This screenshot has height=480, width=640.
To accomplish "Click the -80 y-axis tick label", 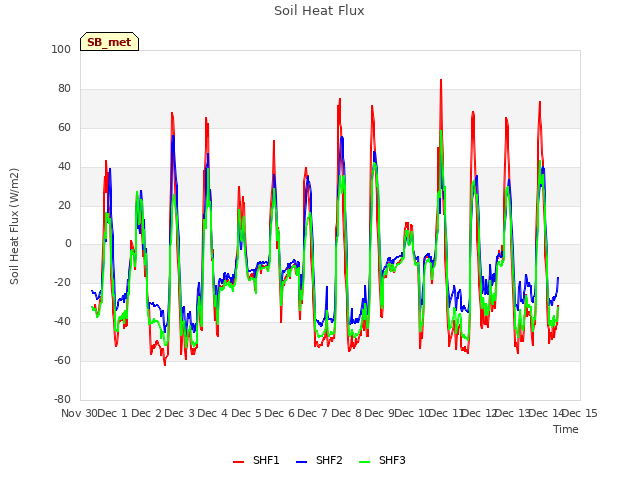I will coord(62,399).
